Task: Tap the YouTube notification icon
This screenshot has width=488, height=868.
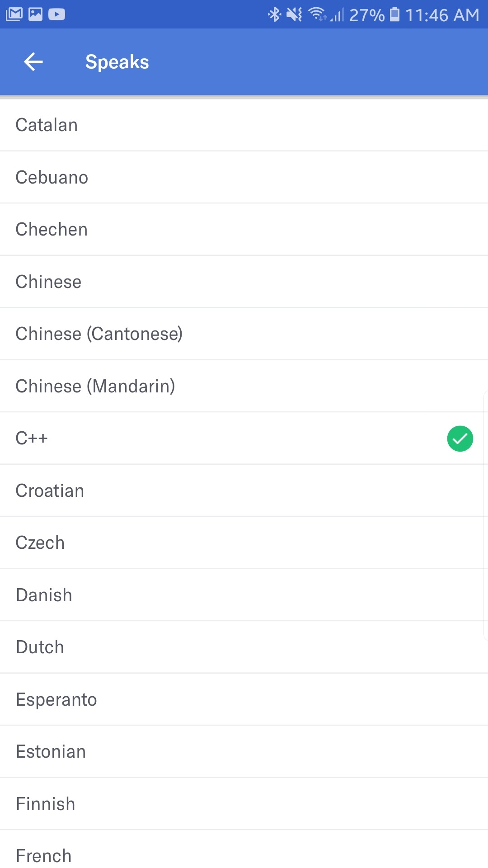Action: (56, 14)
